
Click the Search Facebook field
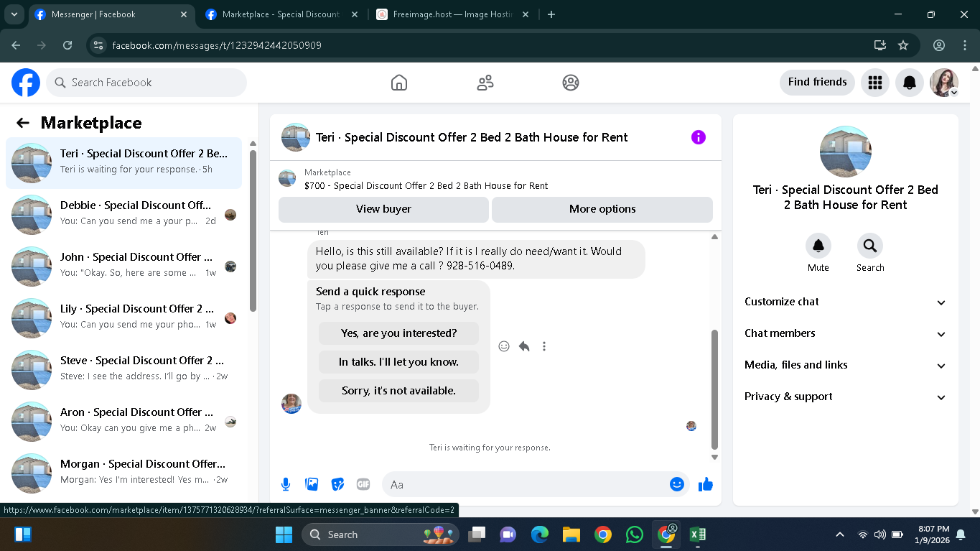pos(146,83)
